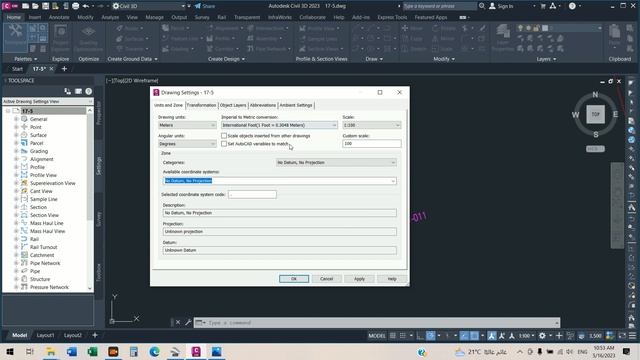Open the workspace switching gear in status bar

click(542, 336)
